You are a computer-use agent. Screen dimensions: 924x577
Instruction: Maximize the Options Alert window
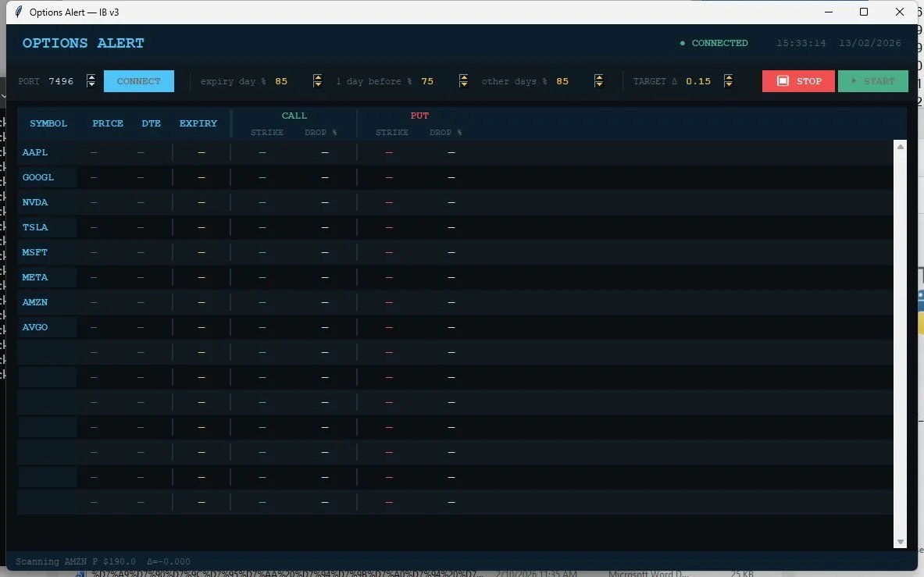(x=864, y=12)
